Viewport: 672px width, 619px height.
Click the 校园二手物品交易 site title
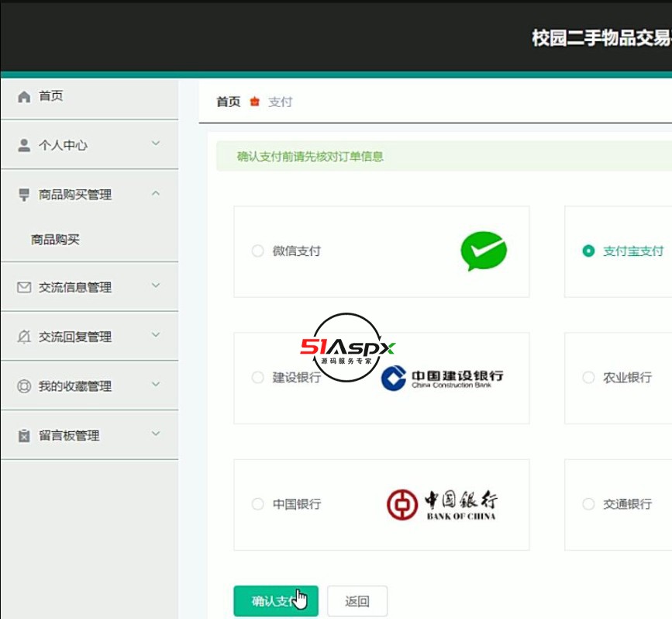[601, 38]
